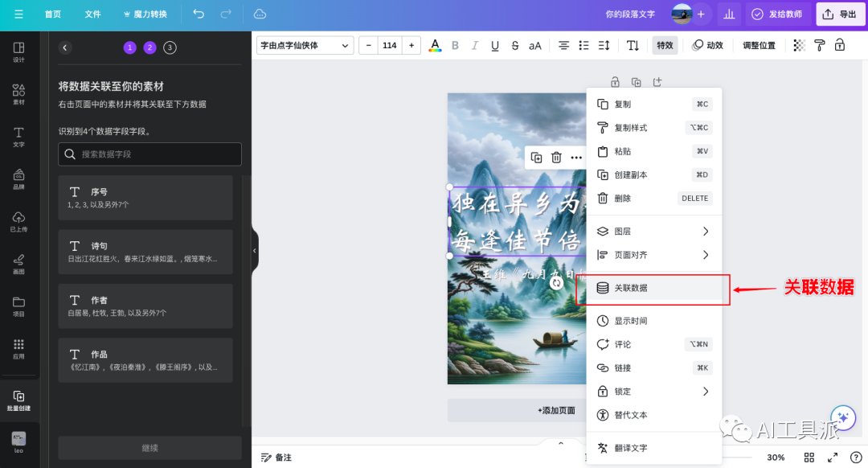Select the 作者 data field card
Screen dimensions: 868x468
145,306
